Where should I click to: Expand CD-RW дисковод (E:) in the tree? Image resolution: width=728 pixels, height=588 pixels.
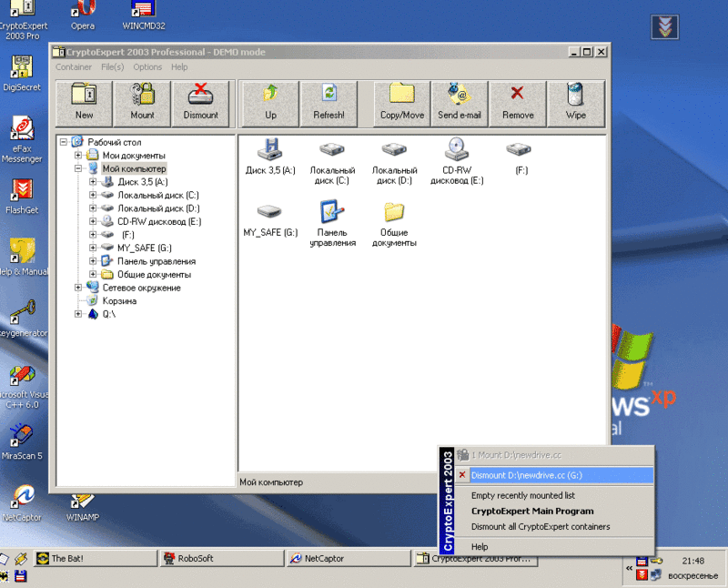93,221
